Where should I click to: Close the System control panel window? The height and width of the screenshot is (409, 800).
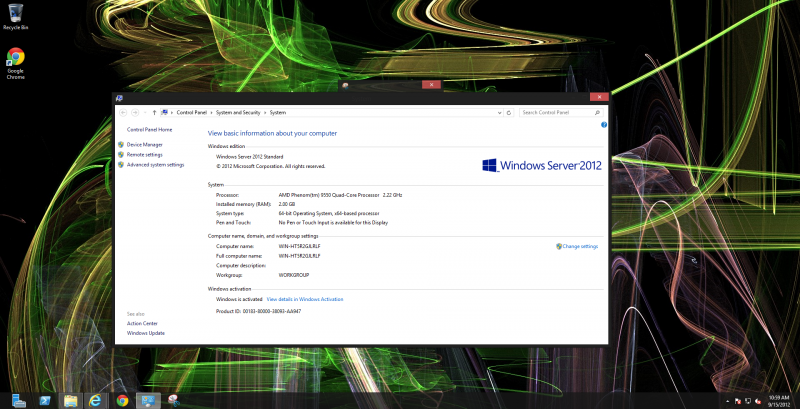point(599,97)
